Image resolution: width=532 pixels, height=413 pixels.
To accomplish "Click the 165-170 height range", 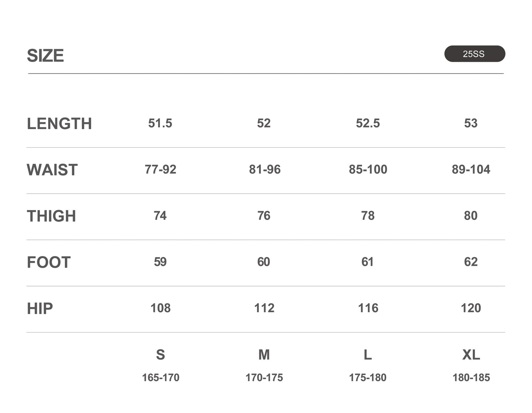I will pos(161,377).
